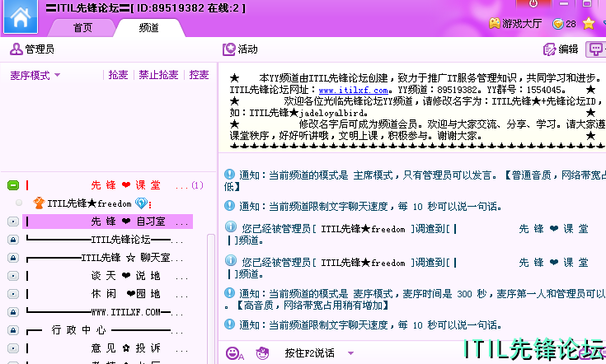Viewport: 606px width, 364px height.
Task: Open the dropdown arrow beside 按住F2说话
Action: (x=350, y=352)
